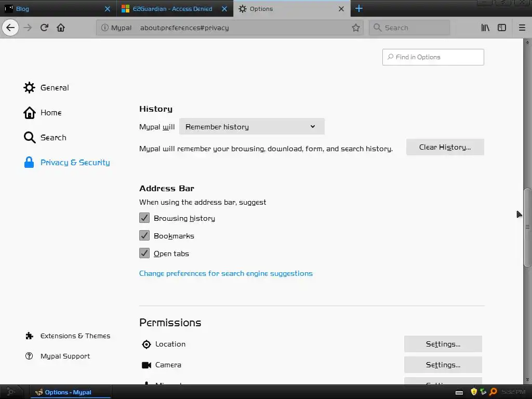Close the Options tab
The width and height of the screenshot is (532, 399).
point(341,9)
